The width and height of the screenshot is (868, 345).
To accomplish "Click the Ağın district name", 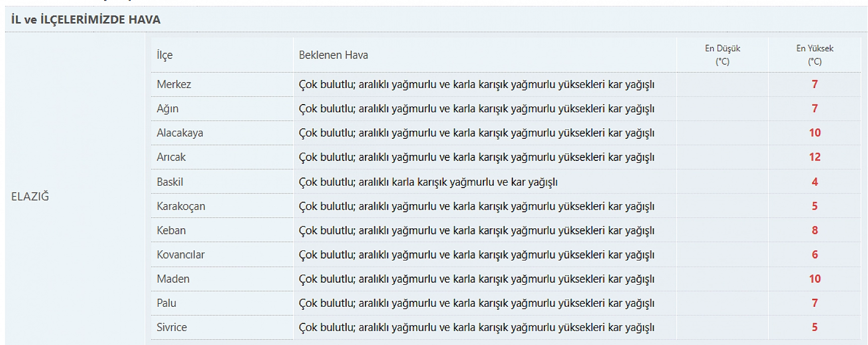I will coord(168,109).
